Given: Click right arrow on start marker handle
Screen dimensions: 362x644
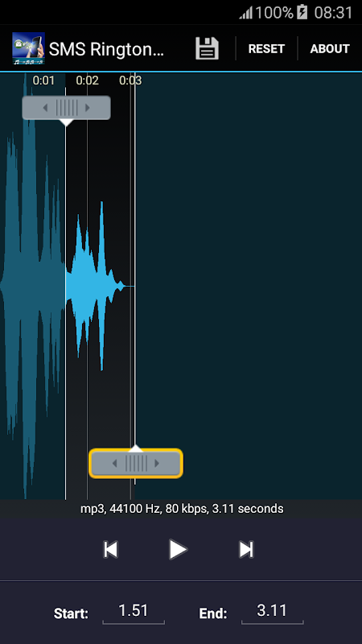Looking at the screenshot, I should (x=88, y=108).
